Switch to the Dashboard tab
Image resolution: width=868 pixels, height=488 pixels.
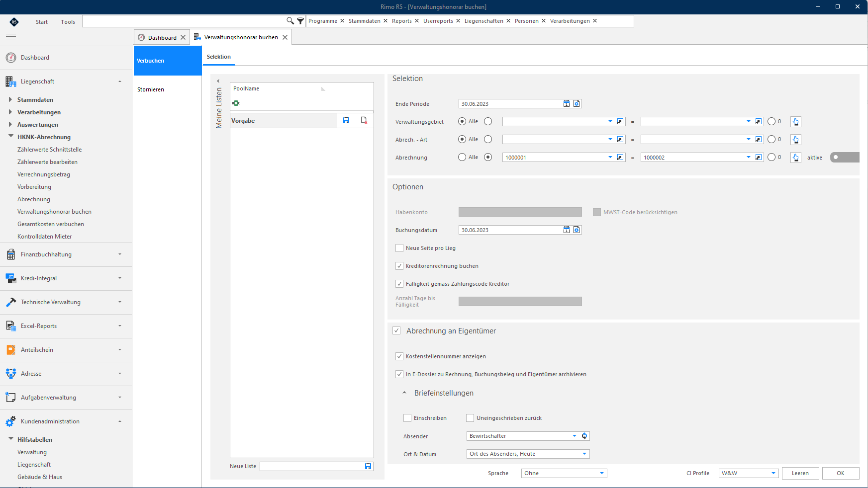[162, 37]
